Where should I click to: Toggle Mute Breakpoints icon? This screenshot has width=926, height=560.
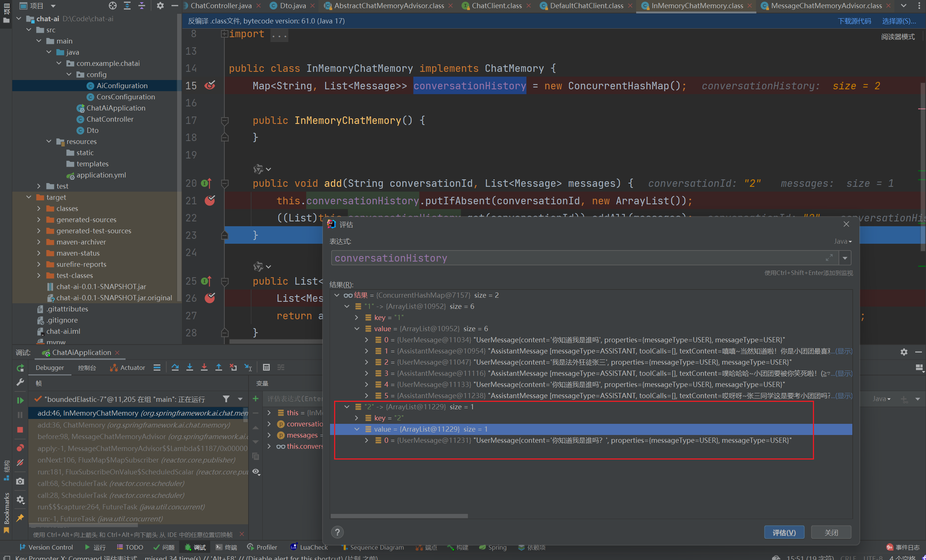pyautogui.click(x=20, y=463)
